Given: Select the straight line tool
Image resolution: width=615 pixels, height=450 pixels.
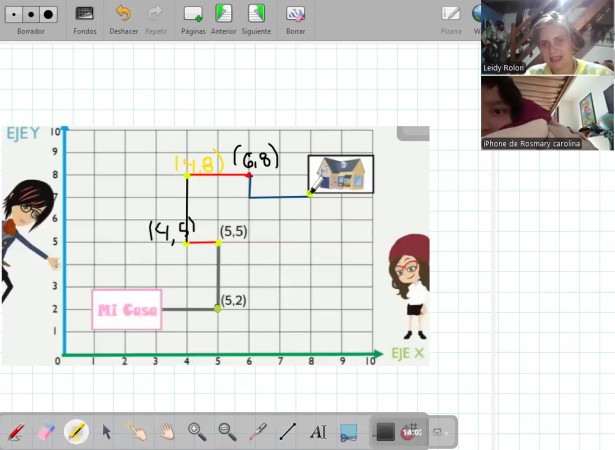Looking at the screenshot, I should [x=288, y=432].
